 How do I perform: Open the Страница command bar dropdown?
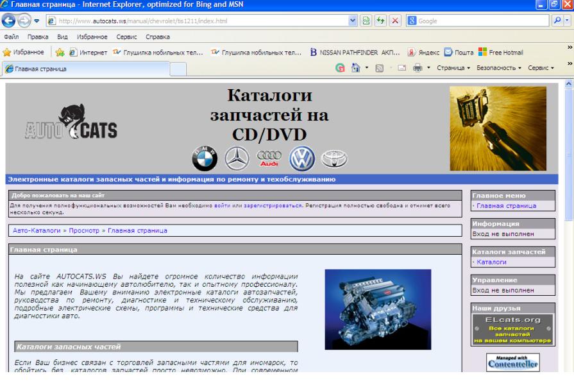[453, 68]
